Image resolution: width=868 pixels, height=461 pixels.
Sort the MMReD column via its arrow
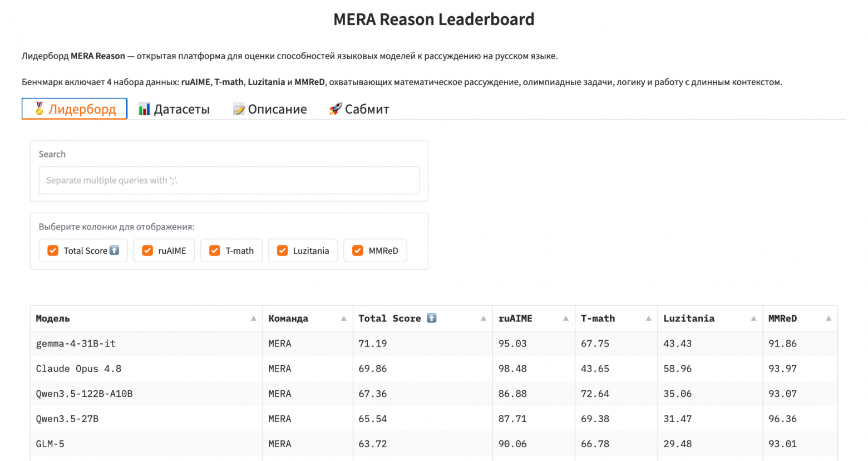(x=828, y=318)
